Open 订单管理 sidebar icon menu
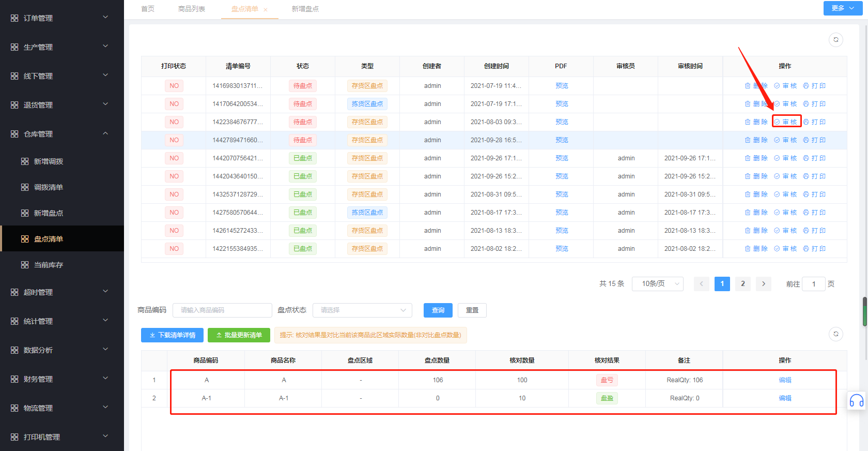Screen dimensions: 868x451 click(x=14, y=18)
